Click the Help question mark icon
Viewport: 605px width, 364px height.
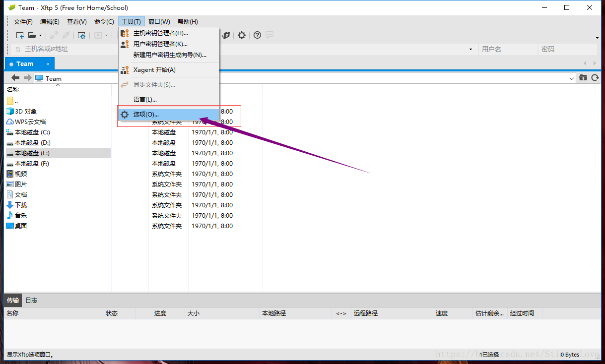(257, 35)
